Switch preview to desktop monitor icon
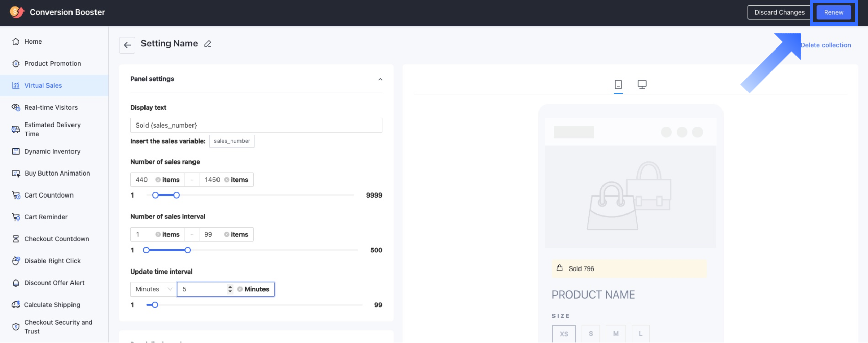The image size is (868, 343). [642, 85]
